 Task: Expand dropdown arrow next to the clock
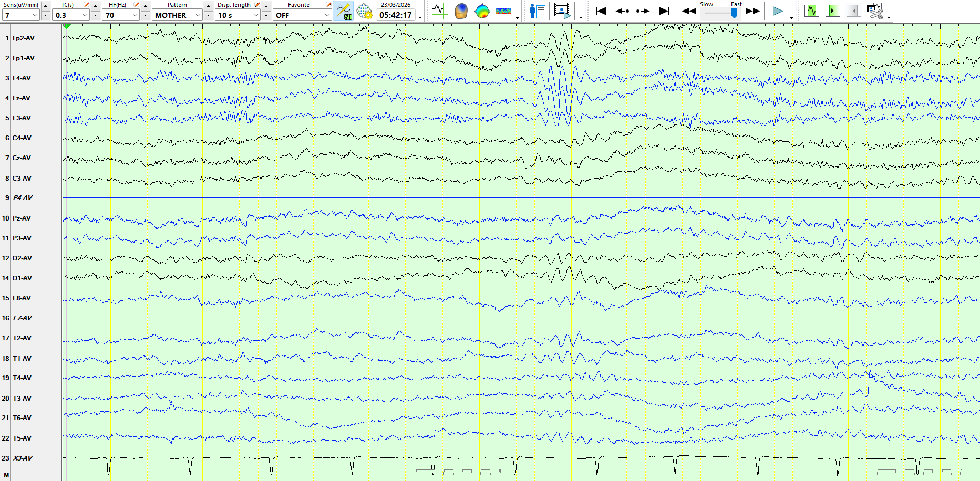(x=420, y=17)
